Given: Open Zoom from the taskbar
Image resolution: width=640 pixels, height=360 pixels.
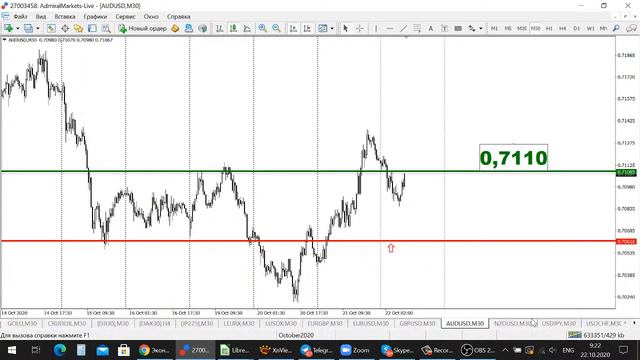Looking at the screenshot, I should click(355, 350).
